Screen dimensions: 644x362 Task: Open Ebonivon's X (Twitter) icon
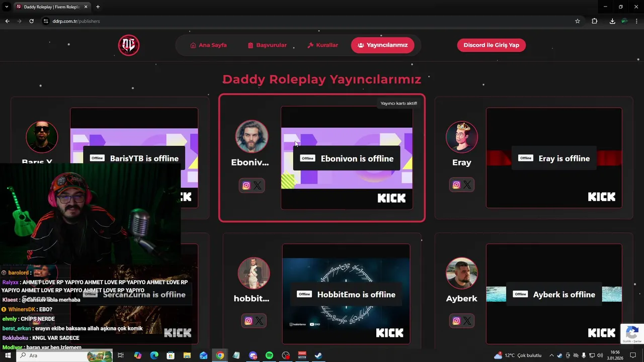click(258, 186)
